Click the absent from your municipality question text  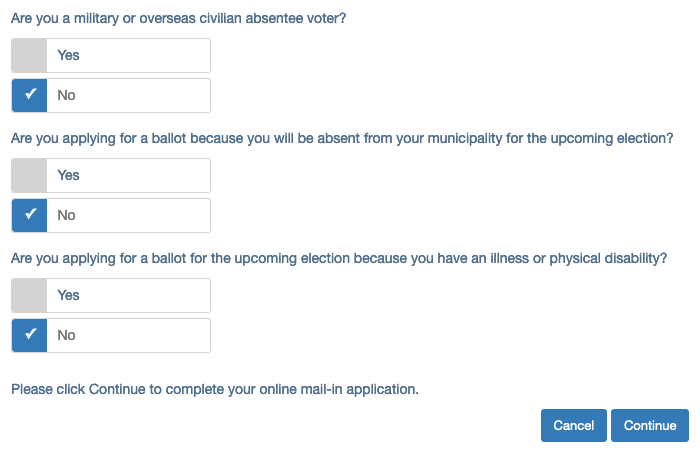click(342, 138)
